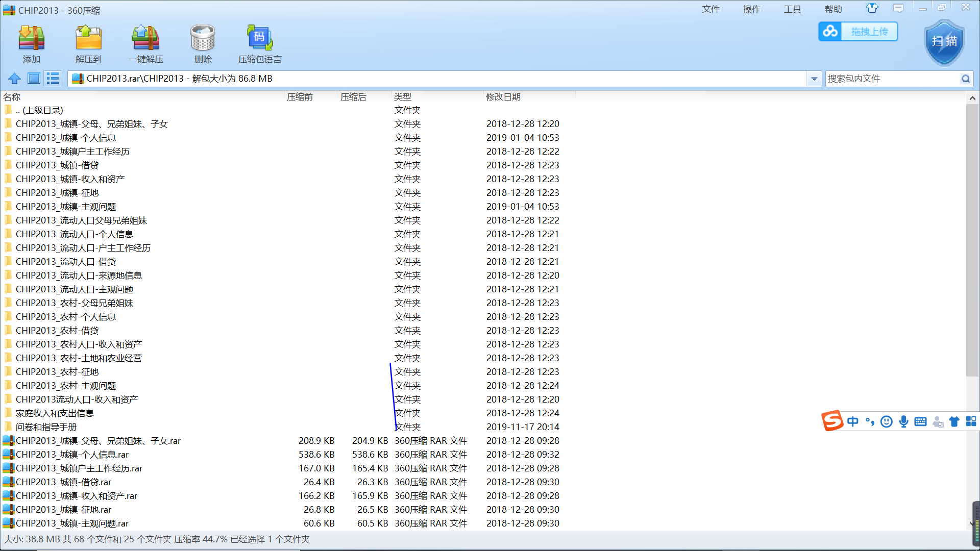Image resolution: width=980 pixels, height=551 pixels.
Task: Toggle Sogou Chinese/English input mode
Action: [852, 421]
